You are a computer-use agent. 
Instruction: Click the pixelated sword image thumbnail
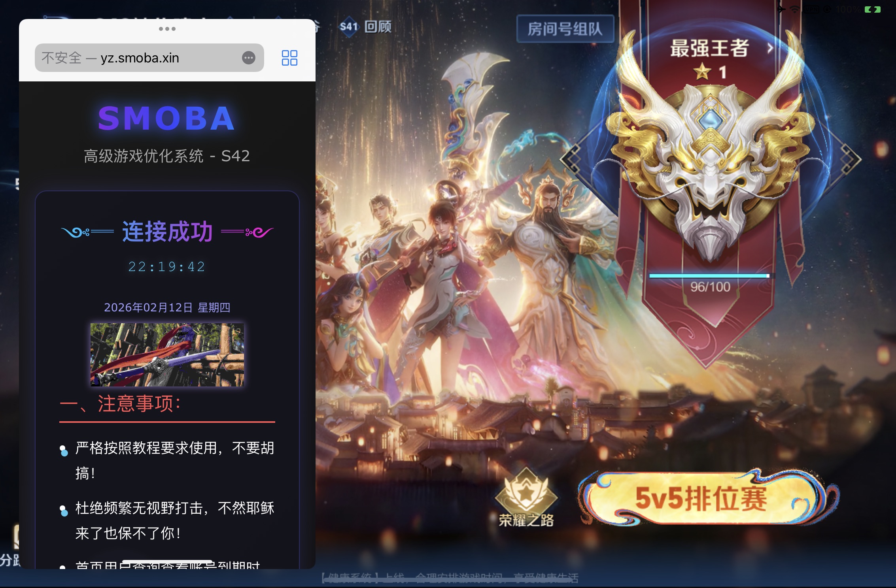[x=167, y=354]
